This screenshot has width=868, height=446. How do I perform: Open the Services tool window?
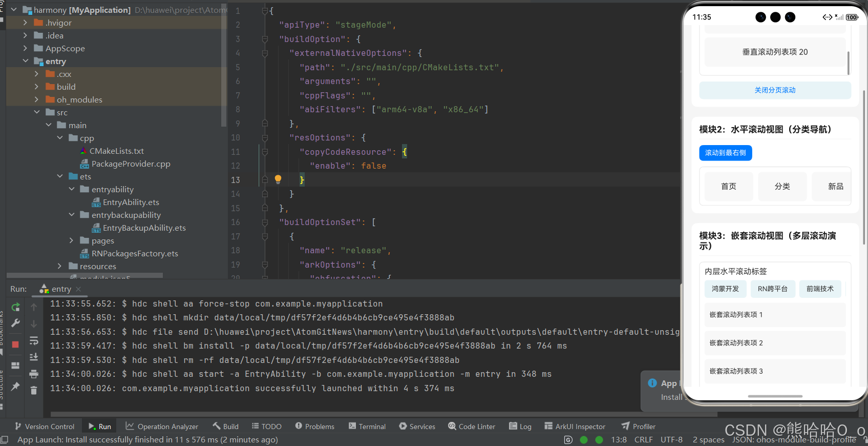coord(417,427)
